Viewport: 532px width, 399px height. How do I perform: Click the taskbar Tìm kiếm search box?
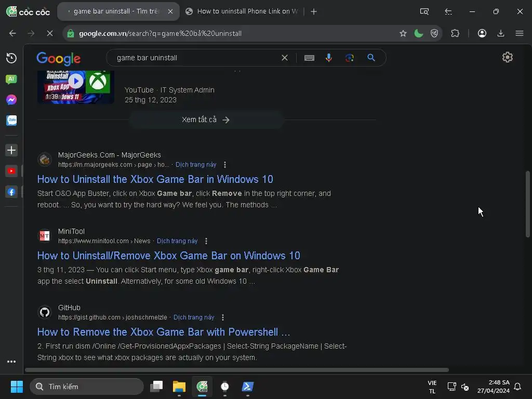pos(87,387)
